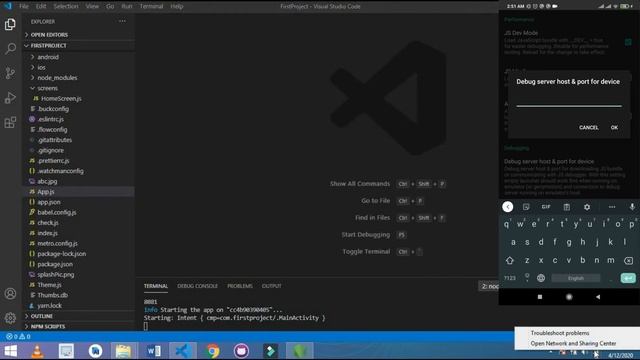Tap the ?123 symbols key
This screenshot has width=640, height=360.
pyautogui.click(x=509, y=278)
